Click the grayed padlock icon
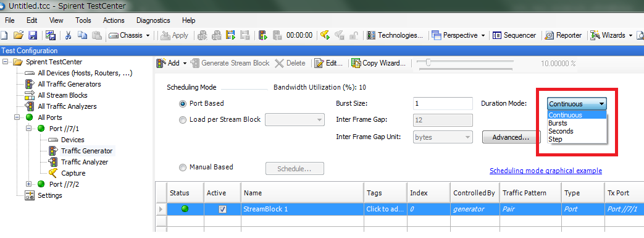The height and width of the screenshot is (238, 644). tap(353, 35)
